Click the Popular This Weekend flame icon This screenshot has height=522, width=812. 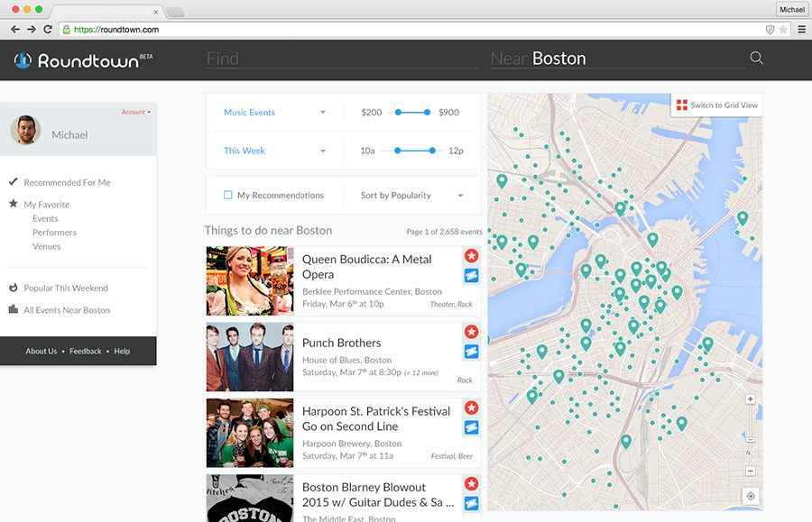click(14, 288)
